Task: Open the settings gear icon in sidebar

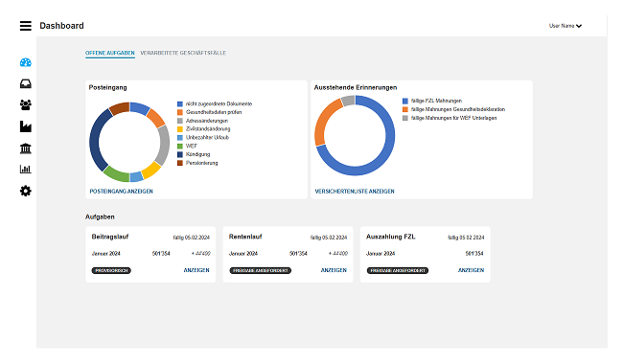Action: (x=26, y=191)
